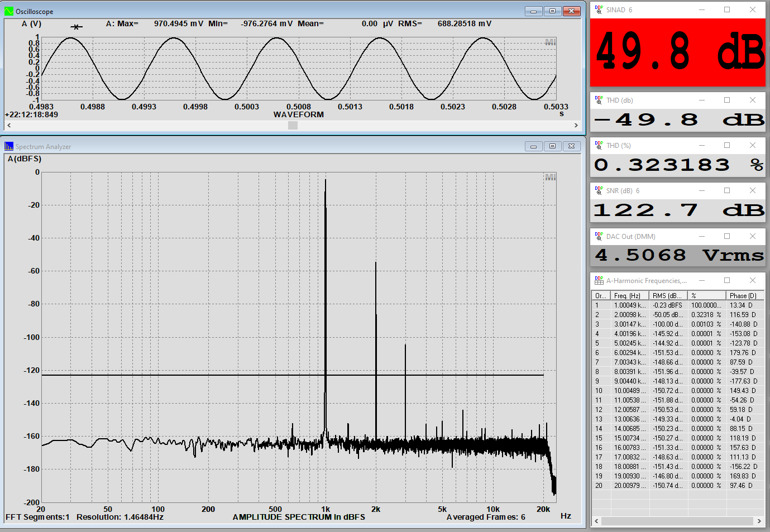Click the oscilloscope horizontal scrollbar thumb
Image resolution: width=770 pixels, height=532 pixels.
pos(293,126)
